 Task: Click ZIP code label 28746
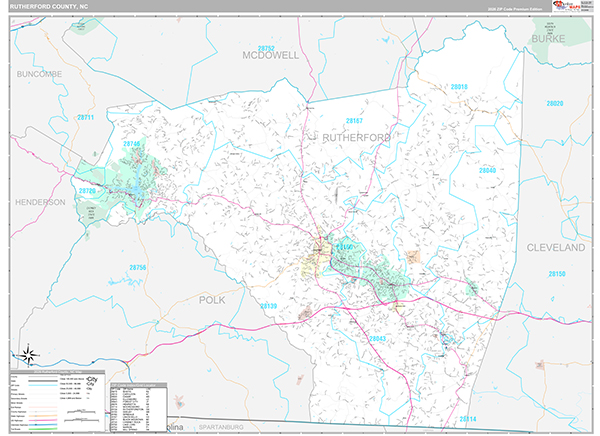click(131, 144)
